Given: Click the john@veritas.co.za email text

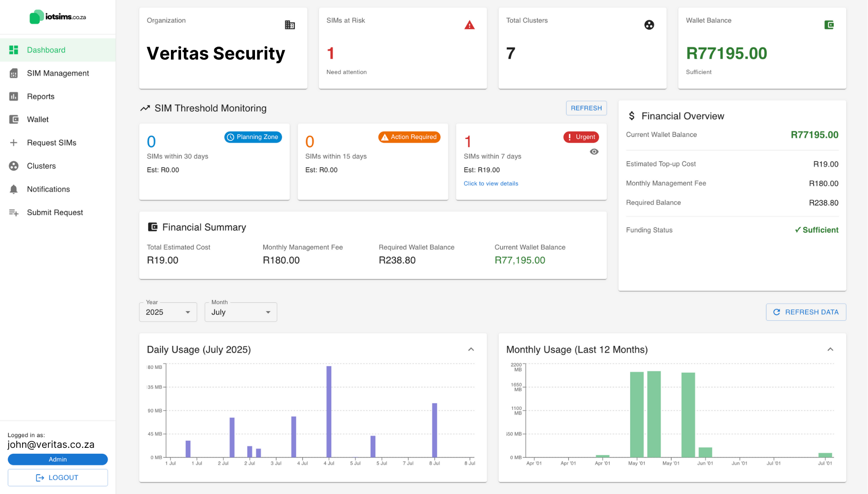Looking at the screenshot, I should (x=51, y=445).
